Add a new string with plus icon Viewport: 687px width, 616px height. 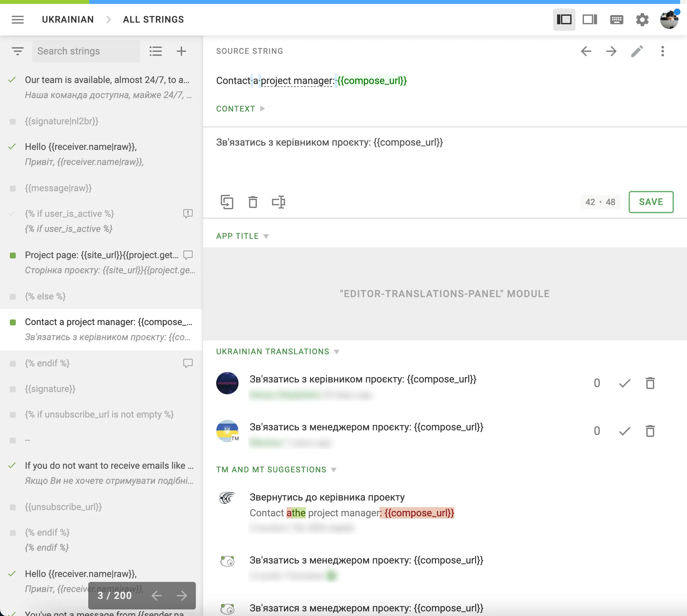point(181,51)
